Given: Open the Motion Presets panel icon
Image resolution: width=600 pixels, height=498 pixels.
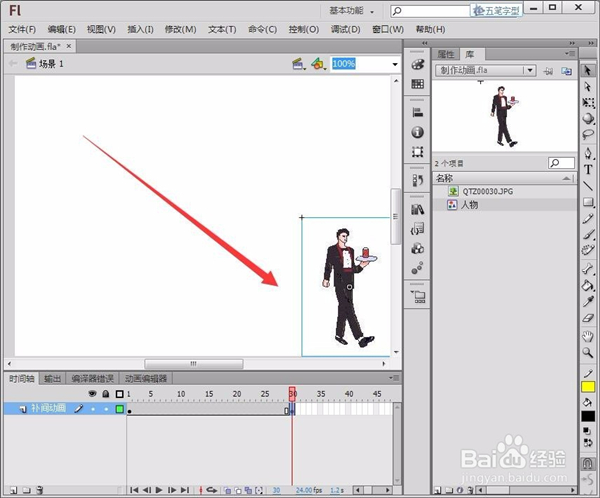Looking at the screenshot, I should [x=417, y=268].
